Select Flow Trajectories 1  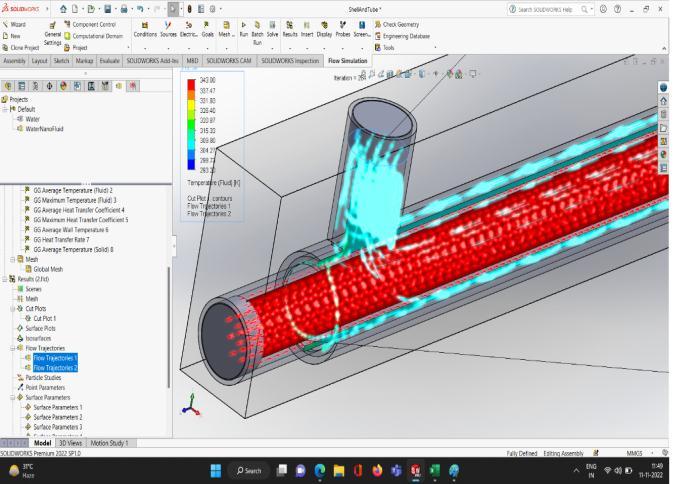pyautogui.click(x=55, y=358)
